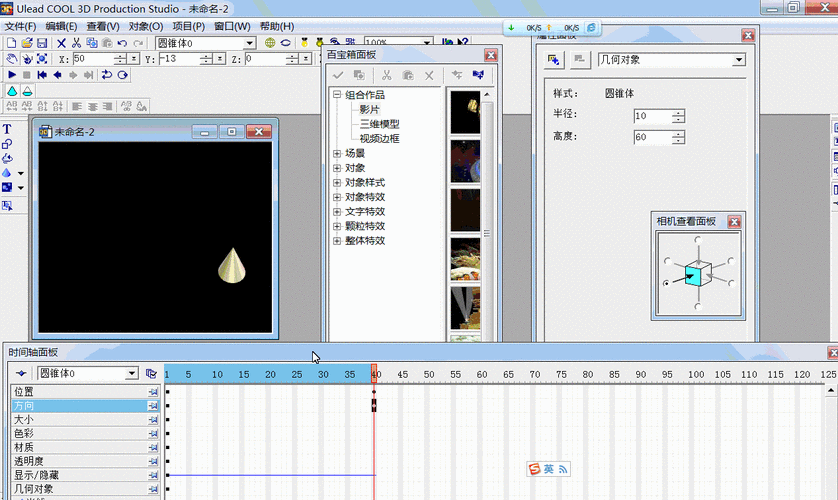The width and height of the screenshot is (838, 500).
Task: Click frame 60 on the timeline ruler
Action: click(481, 374)
